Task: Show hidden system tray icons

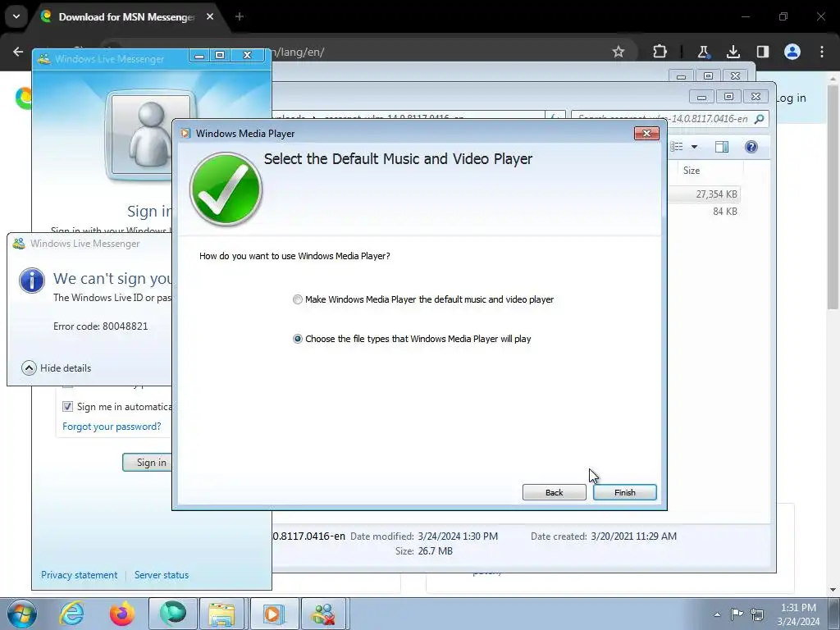Action: (x=717, y=614)
